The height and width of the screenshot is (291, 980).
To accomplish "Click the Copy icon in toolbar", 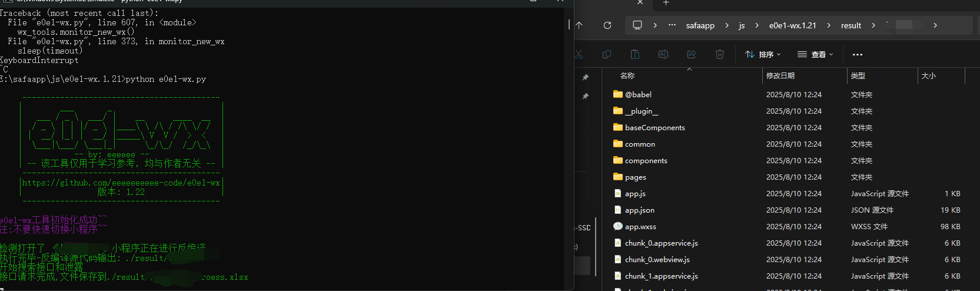I will pos(607,54).
